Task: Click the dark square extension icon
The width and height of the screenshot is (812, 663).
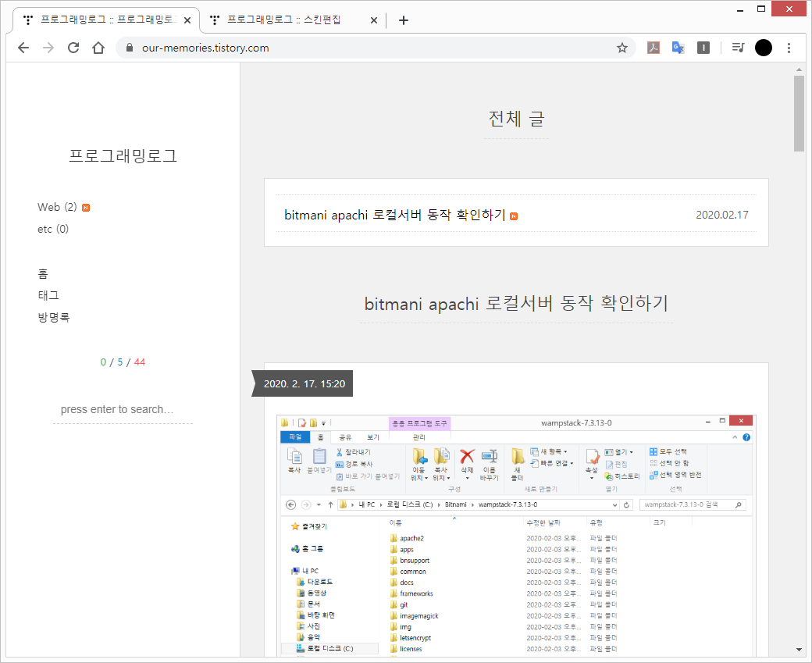Action: pos(703,48)
